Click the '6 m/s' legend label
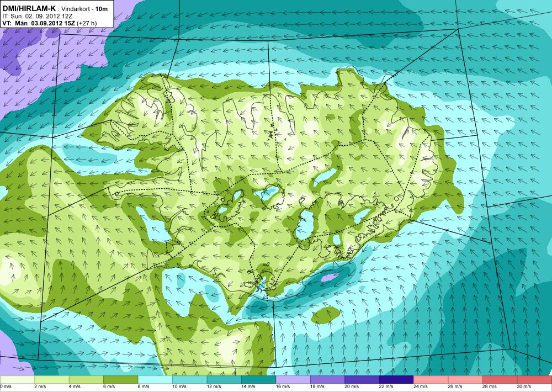This screenshot has height=392, width=552. pos(109,386)
